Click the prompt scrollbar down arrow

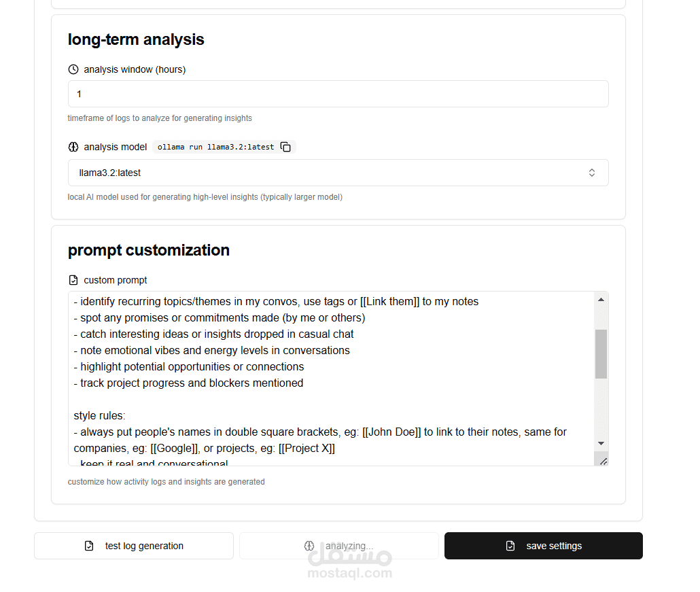[601, 443]
